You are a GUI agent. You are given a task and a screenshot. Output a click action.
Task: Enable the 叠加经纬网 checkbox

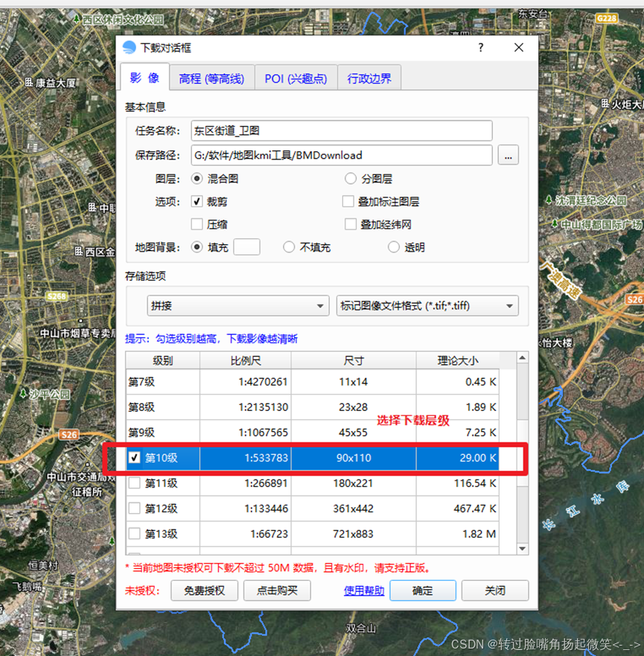click(x=351, y=224)
